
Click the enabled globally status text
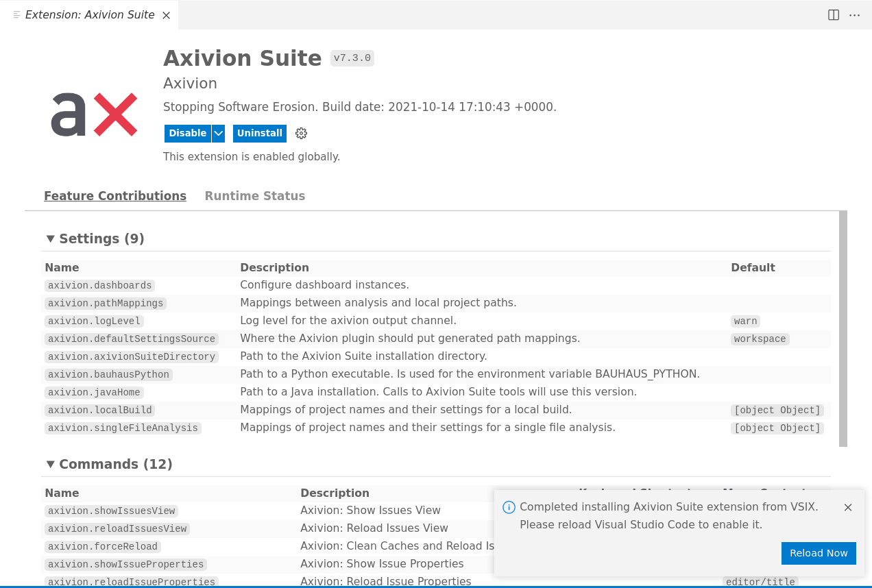pyautogui.click(x=252, y=157)
